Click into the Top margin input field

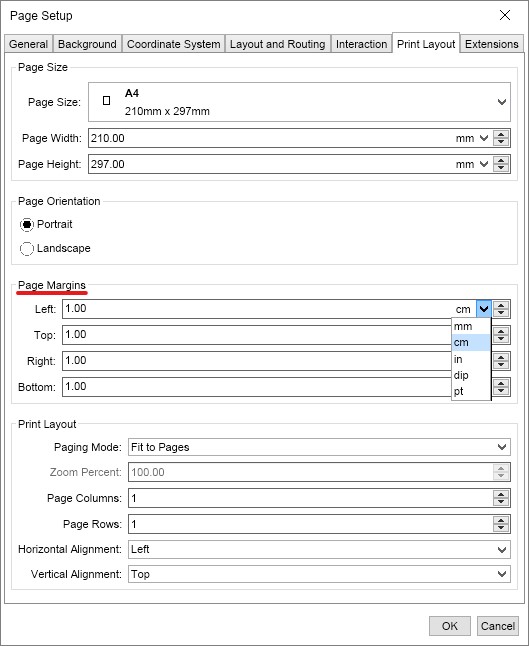pos(257,335)
